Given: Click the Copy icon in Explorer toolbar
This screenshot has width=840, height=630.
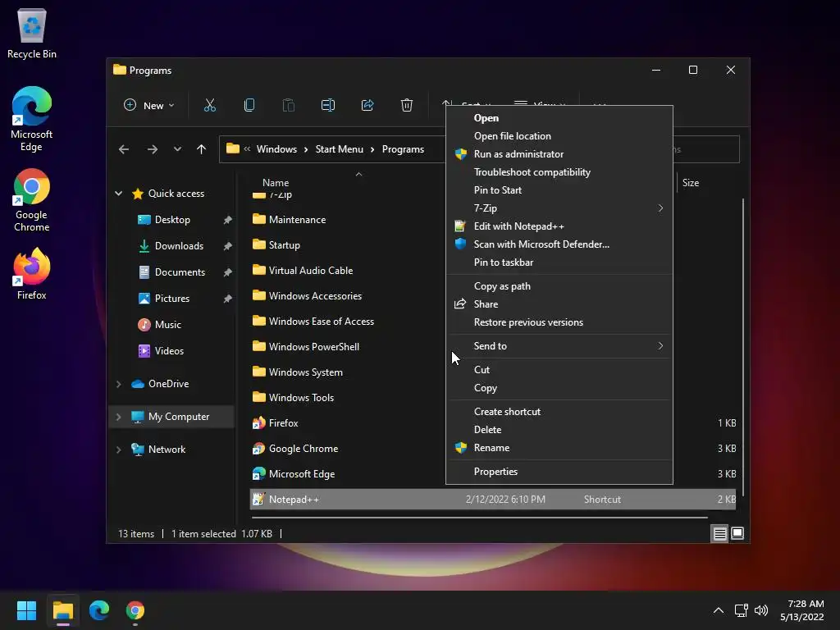Looking at the screenshot, I should point(249,105).
